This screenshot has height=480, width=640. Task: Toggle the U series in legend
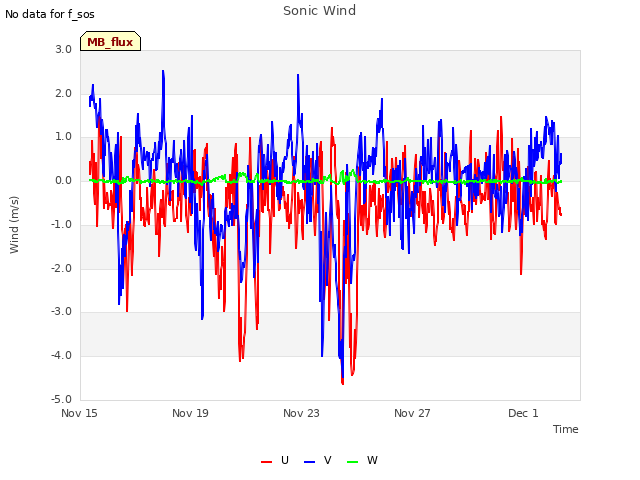click(275, 460)
